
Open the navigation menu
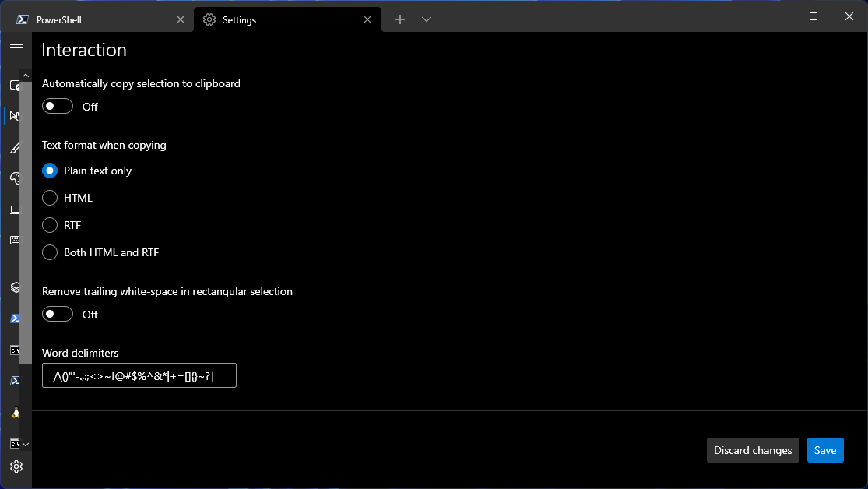16,47
